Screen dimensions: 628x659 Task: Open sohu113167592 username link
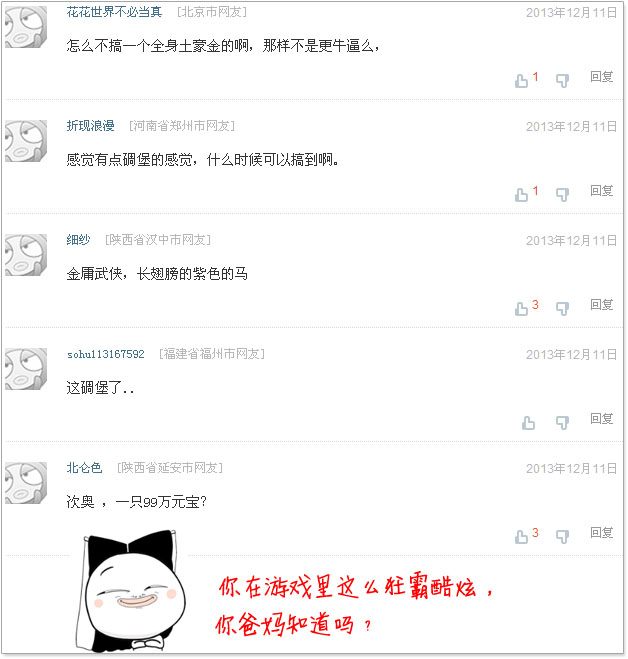[106, 354]
